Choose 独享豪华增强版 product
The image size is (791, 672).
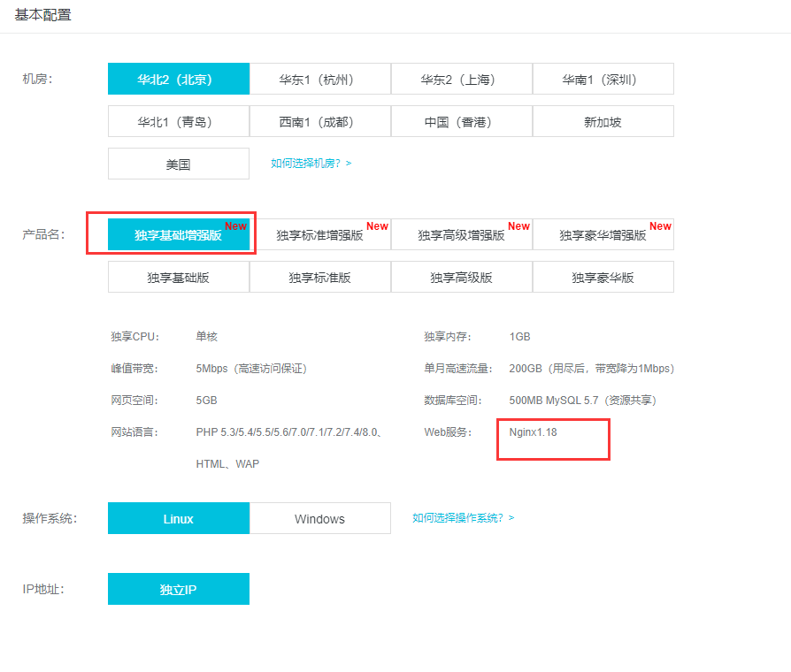click(x=603, y=234)
